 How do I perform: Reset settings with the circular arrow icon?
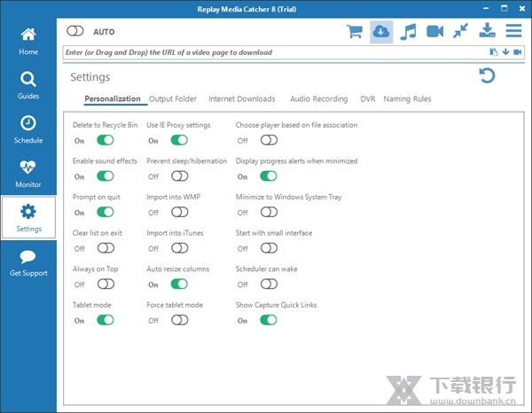[x=486, y=77]
